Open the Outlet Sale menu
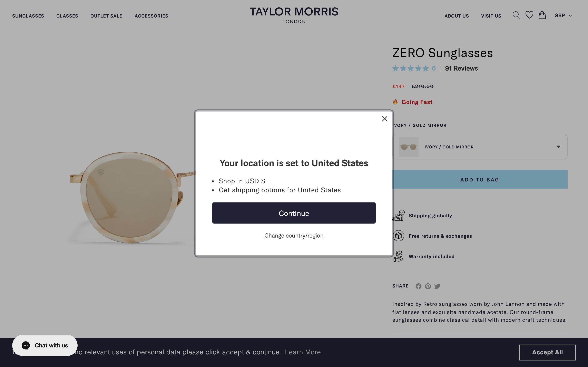 tap(106, 16)
